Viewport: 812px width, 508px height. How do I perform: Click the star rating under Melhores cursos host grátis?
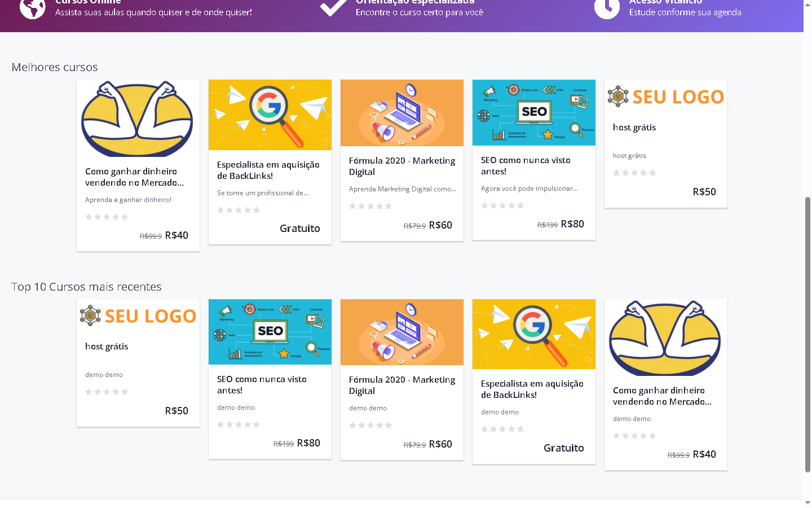pos(634,173)
